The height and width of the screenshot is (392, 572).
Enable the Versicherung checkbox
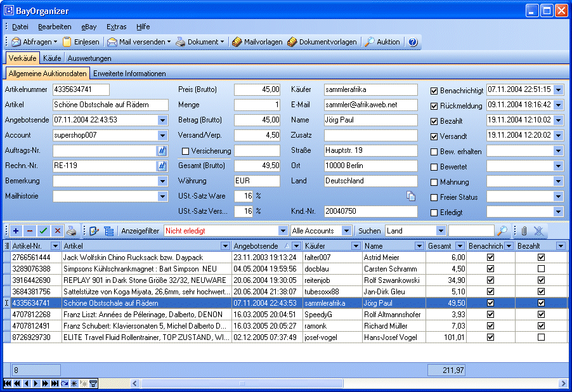click(x=185, y=151)
